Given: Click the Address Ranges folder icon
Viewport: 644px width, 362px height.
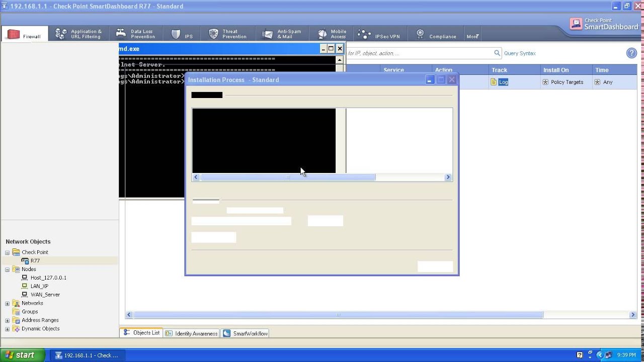Looking at the screenshot, I should [16, 320].
